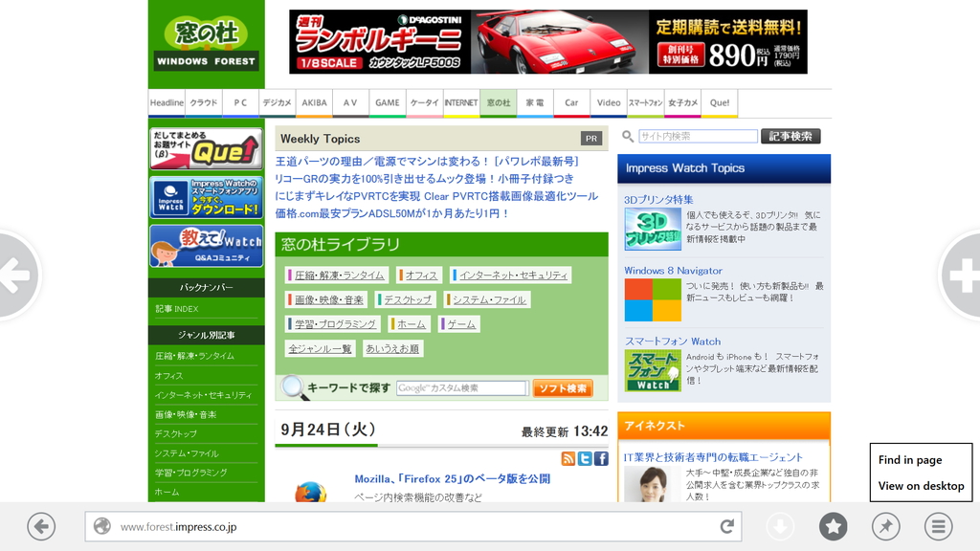The height and width of the screenshot is (551, 980).
Task: Bookmark page with star icon
Action: pos(834,527)
